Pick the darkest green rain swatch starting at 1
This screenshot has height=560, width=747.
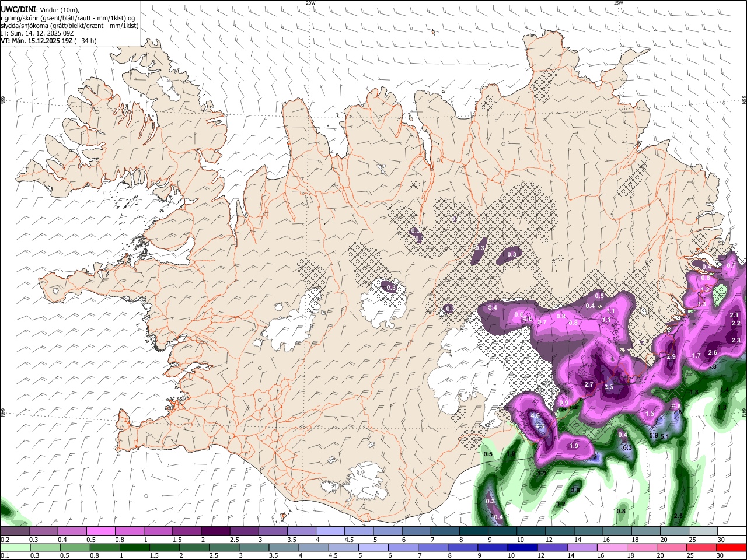135,547
